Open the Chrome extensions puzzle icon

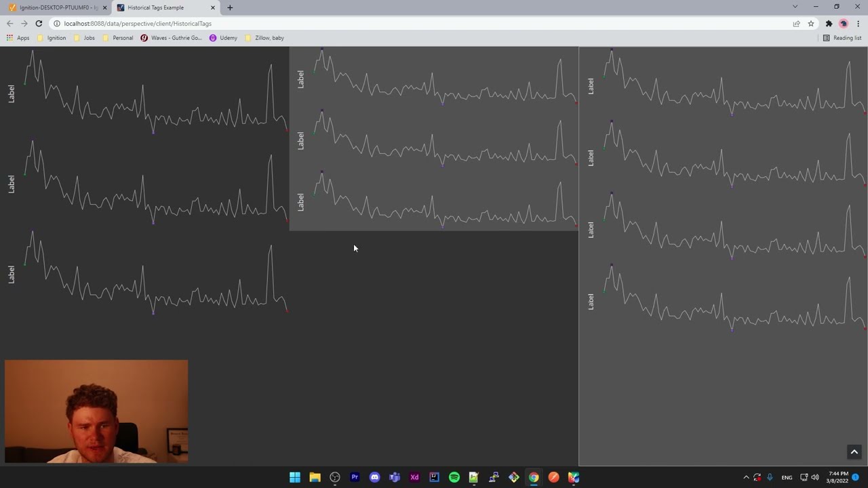[x=829, y=24]
